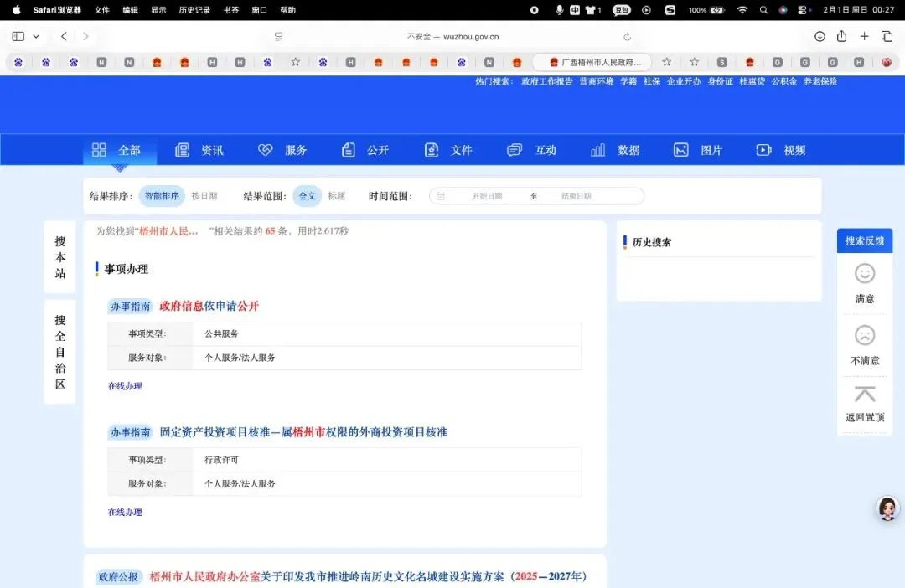Click the calendar icon in date range
Image resolution: width=905 pixels, height=588 pixels.
[x=441, y=196]
